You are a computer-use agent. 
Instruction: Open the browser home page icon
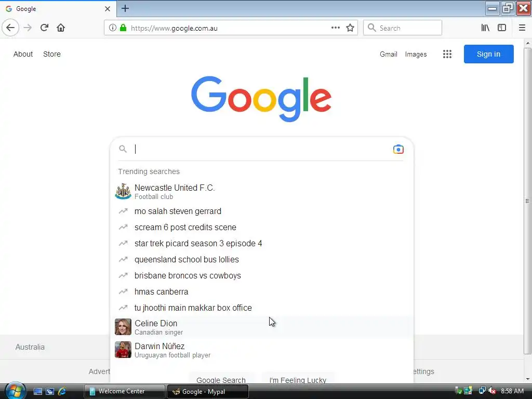point(61,28)
